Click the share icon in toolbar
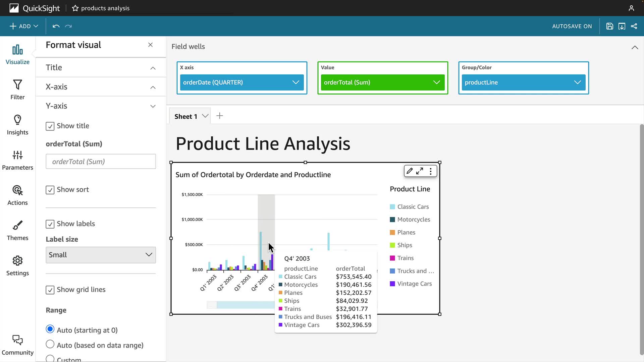This screenshot has height=362, width=644. (634, 26)
